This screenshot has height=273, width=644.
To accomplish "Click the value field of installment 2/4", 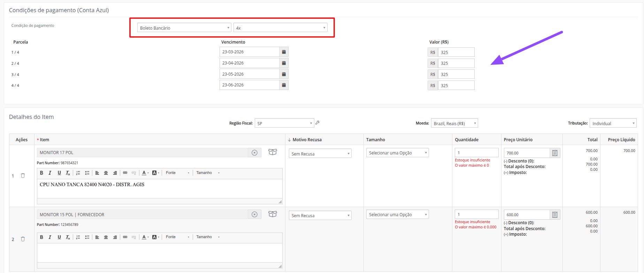I will coord(456,63).
